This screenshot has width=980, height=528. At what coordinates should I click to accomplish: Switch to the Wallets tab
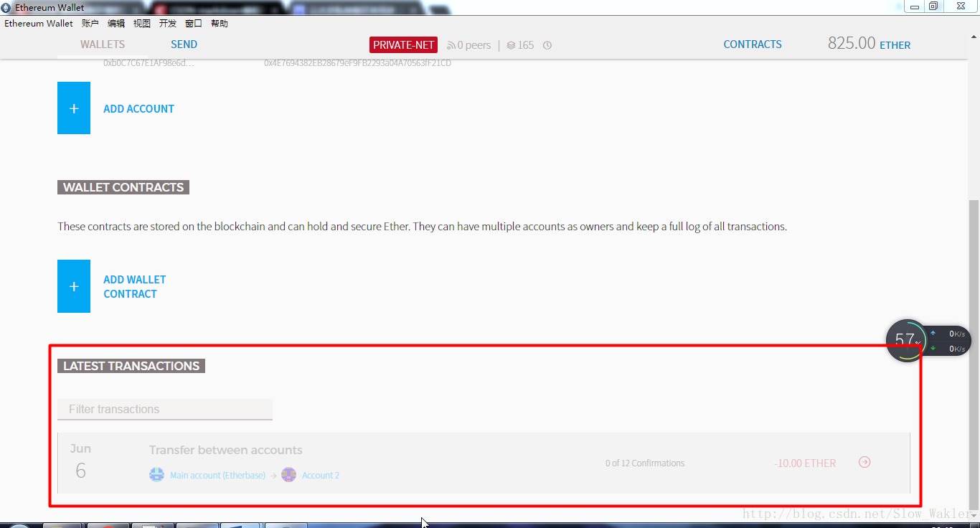click(x=103, y=44)
